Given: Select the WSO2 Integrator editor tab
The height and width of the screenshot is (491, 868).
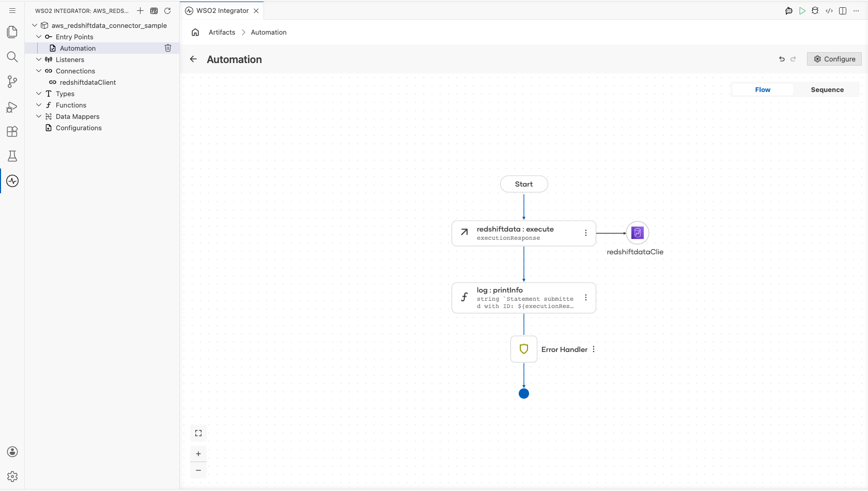Looking at the screenshot, I should coord(222,10).
